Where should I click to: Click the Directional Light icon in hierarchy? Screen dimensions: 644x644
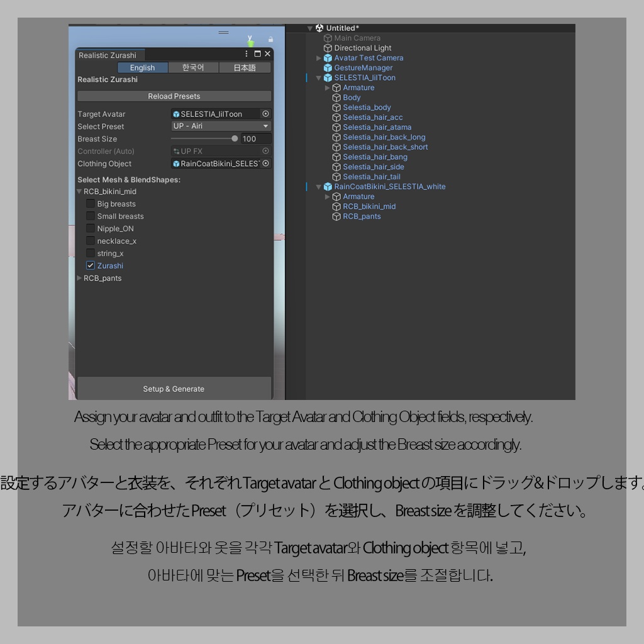point(328,47)
